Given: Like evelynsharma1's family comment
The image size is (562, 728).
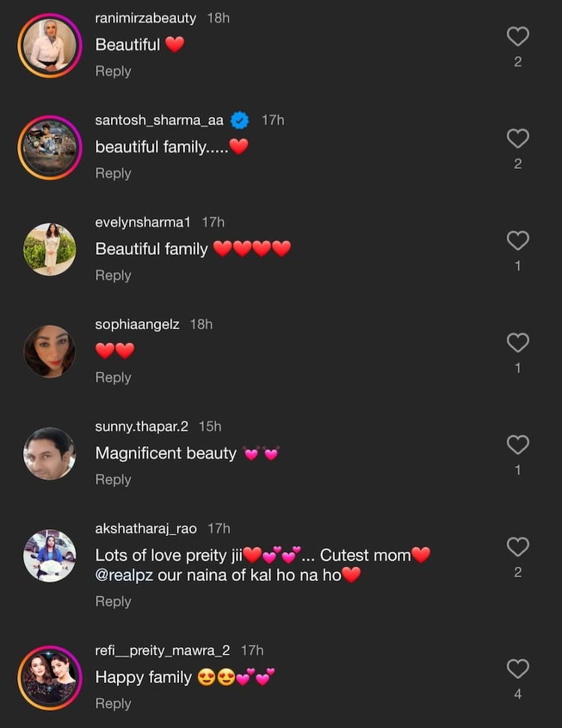Looking at the screenshot, I should (518, 241).
